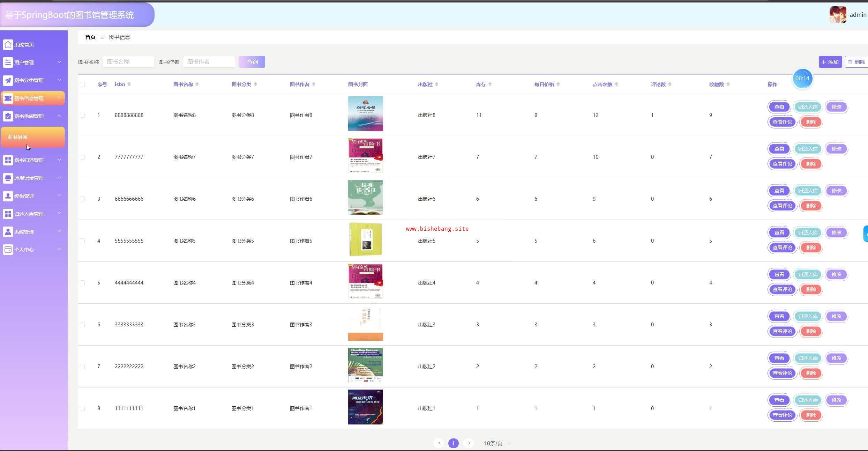The width and height of the screenshot is (868, 451).
Task: Check the select-all checkbox in table header
Action: [x=82, y=84]
